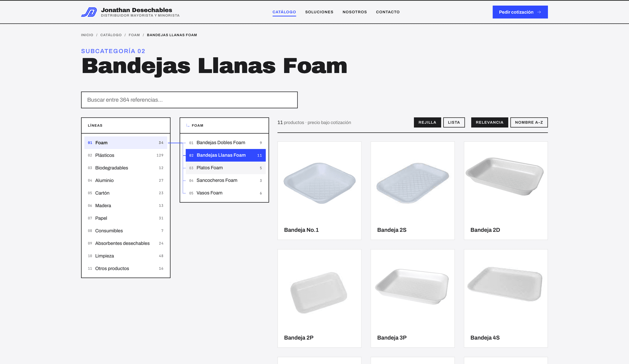The height and width of the screenshot is (364, 629).
Task: Select the Biodegradables line
Action: 126,168
